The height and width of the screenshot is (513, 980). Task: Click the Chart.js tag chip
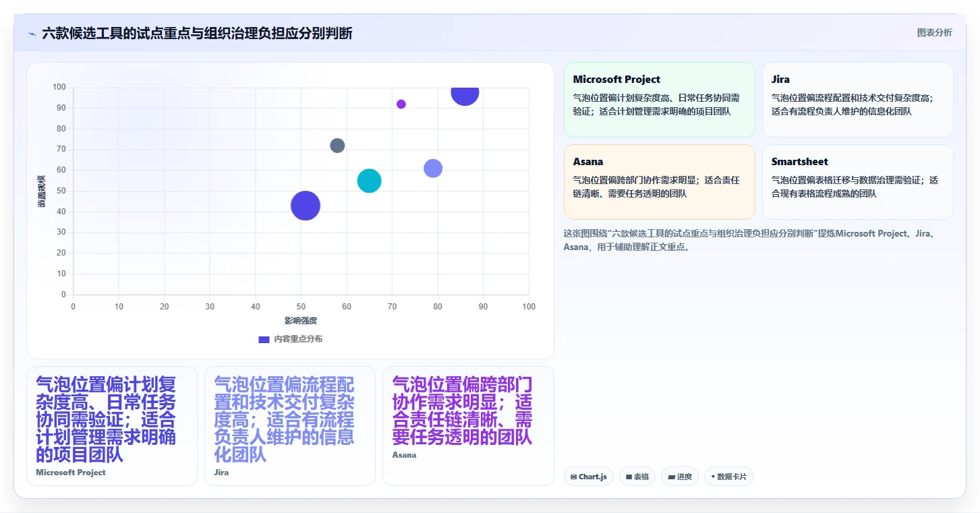tap(588, 477)
